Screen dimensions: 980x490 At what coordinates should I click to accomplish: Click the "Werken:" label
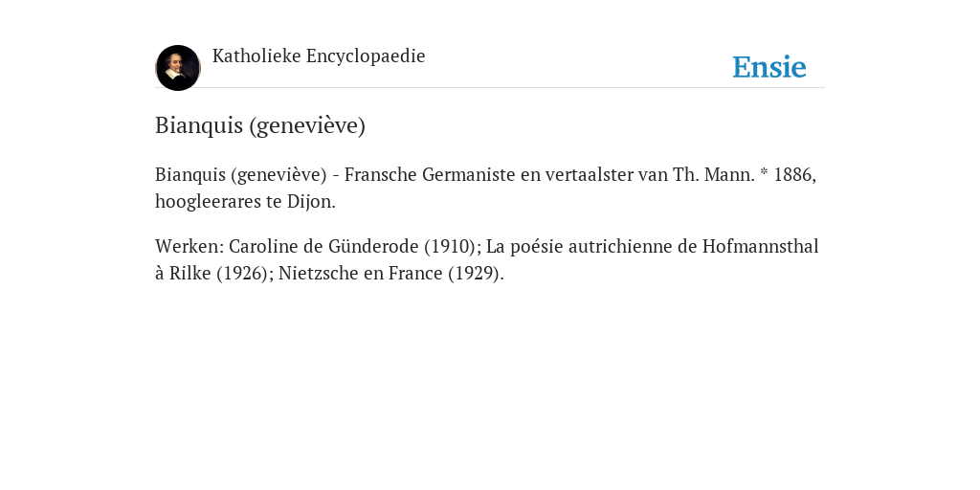click(189, 246)
